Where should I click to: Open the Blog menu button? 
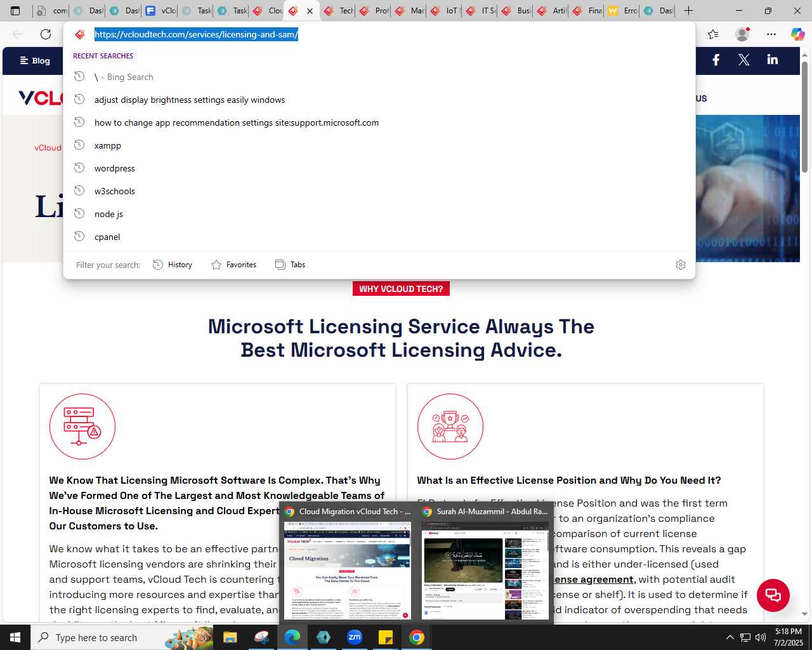tap(35, 60)
